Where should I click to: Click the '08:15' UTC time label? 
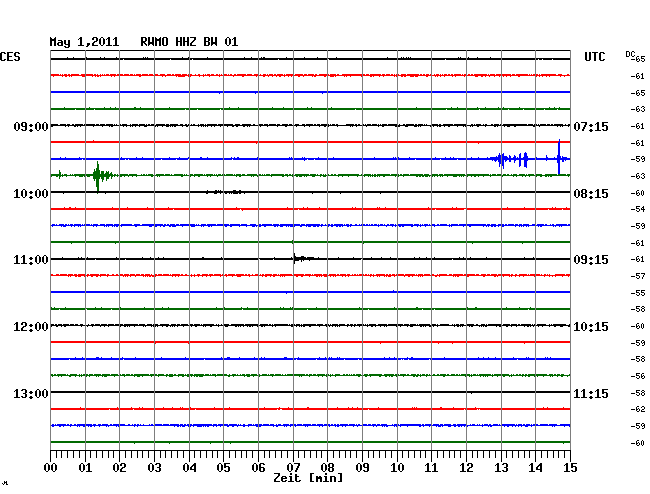tap(591, 194)
